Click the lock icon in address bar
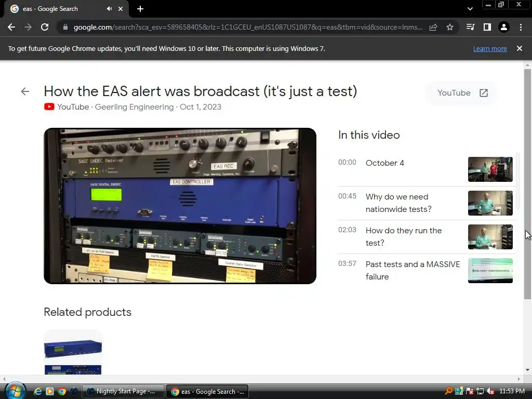Viewport: 532px width, 399px height. 65,27
